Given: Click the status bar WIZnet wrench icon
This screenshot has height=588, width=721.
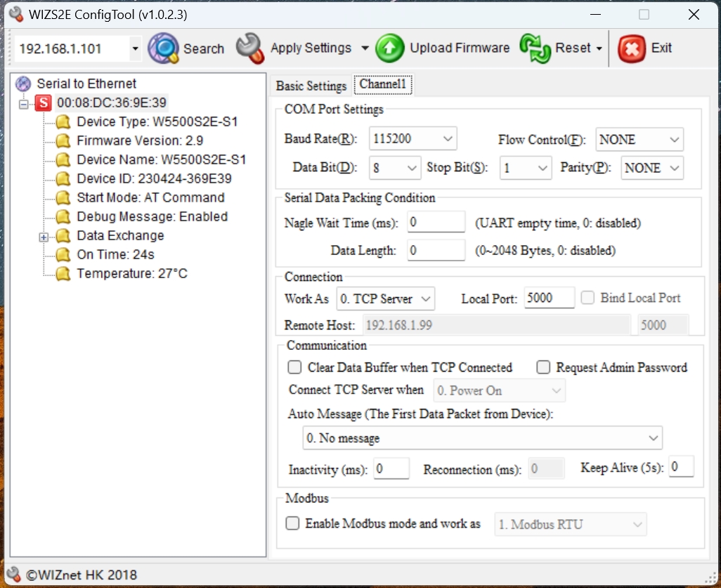Looking at the screenshot, I should (14, 574).
